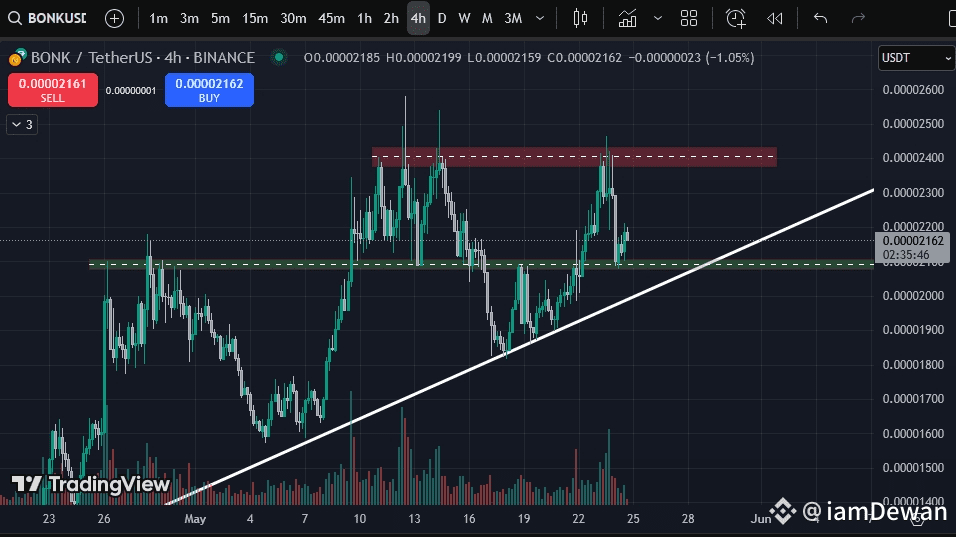Select the D daily timeframe
The image size is (956, 537).
[442, 18]
